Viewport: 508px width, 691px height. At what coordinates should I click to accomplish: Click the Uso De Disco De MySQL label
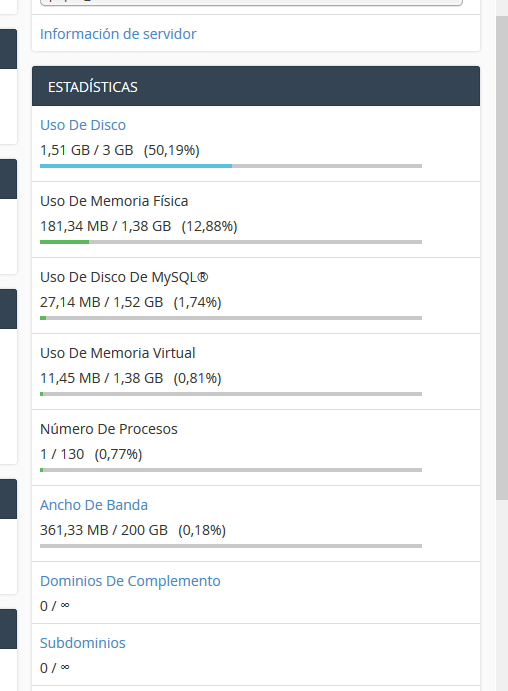click(124, 277)
